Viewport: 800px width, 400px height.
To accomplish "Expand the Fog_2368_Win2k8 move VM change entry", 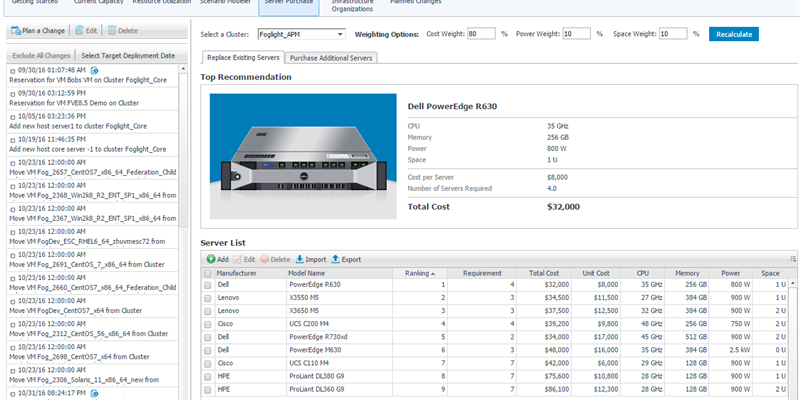I will click(13, 185).
